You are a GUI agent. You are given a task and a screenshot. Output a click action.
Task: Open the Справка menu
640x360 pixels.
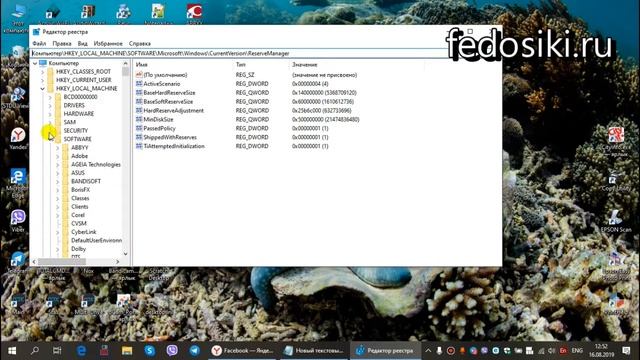pos(140,43)
